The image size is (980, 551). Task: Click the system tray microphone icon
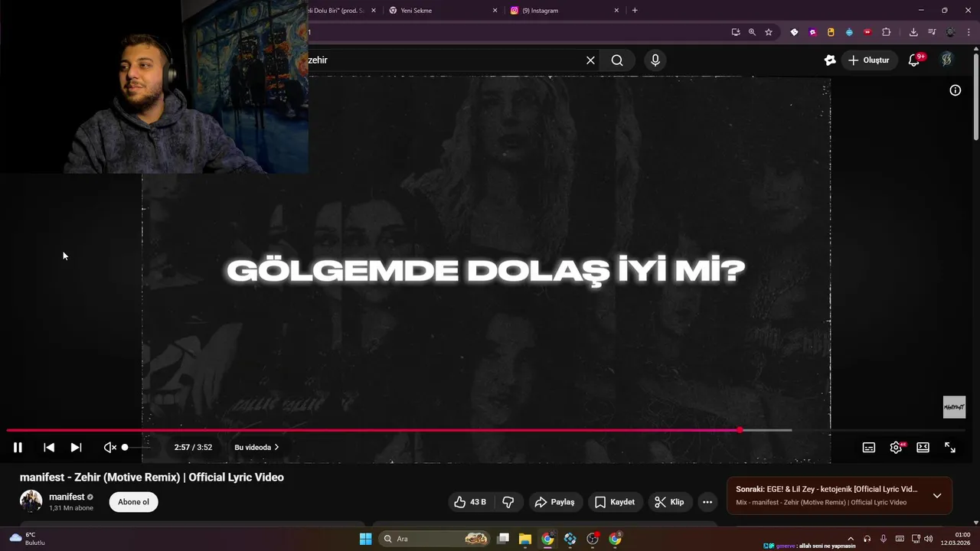884,539
